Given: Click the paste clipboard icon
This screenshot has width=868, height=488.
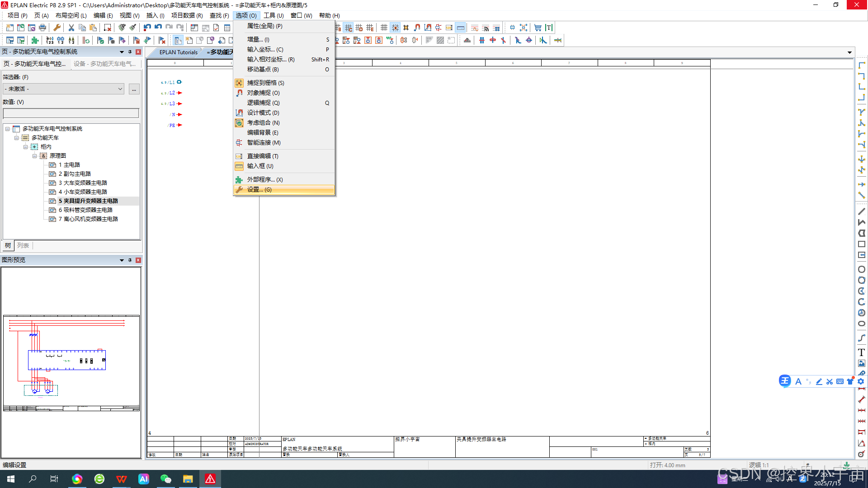Looking at the screenshot, I should click(x=93, y=28).
